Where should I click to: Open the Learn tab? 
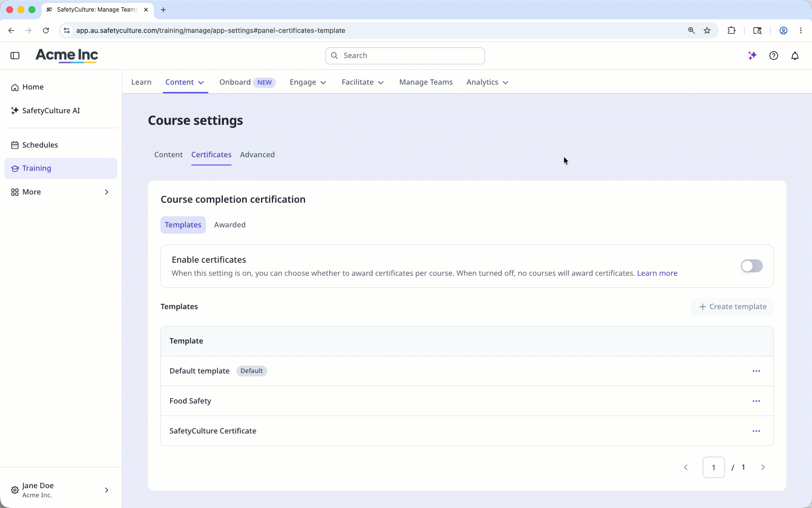[141, 82]
